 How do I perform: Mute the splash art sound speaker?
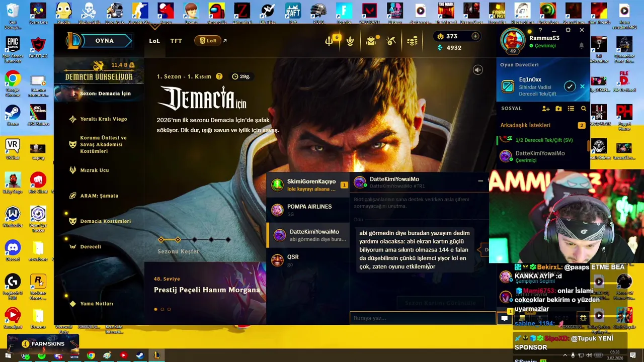(477, 70)
